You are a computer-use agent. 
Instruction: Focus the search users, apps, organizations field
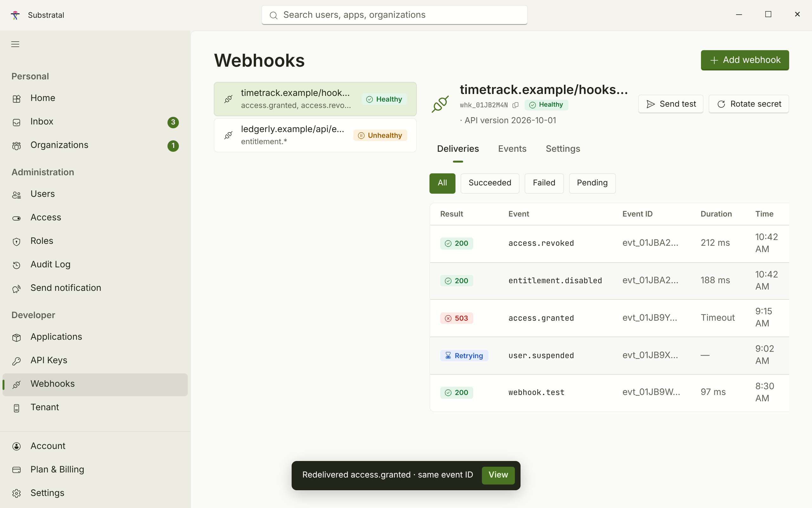[394, 15]
